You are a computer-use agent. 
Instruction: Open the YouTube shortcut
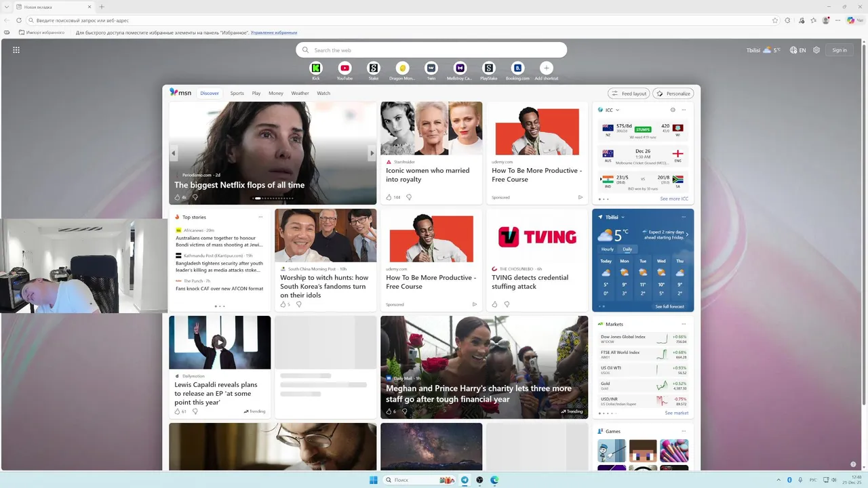pos(344,68)
